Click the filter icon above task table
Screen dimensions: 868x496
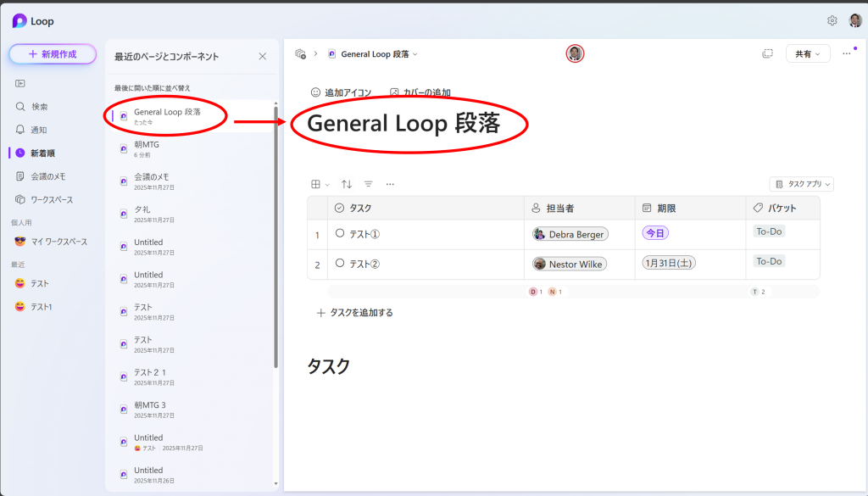coord(368,184)
